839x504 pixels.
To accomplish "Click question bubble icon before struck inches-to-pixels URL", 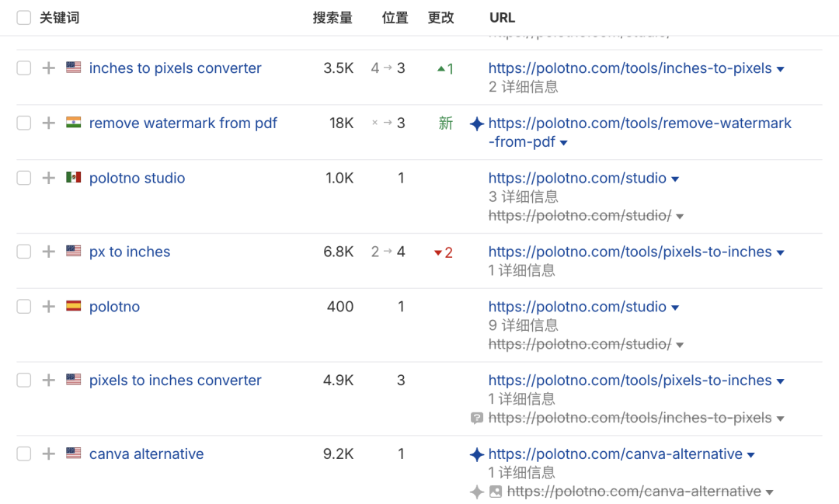I will [x=477, y=418].
